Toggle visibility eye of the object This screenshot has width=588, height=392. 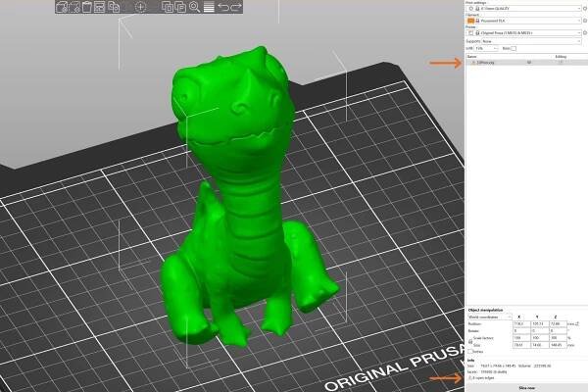(529, 63)
